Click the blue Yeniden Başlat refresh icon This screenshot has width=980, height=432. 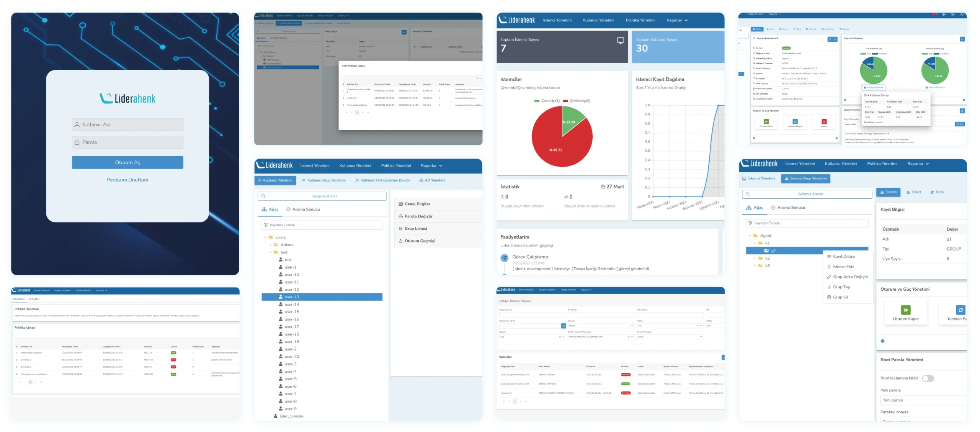(x=960, y=310)
